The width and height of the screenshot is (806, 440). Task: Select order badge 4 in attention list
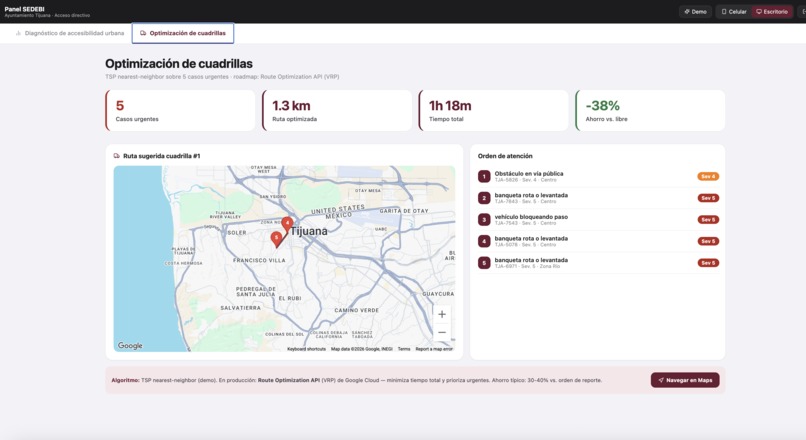(x=484, y=241)
